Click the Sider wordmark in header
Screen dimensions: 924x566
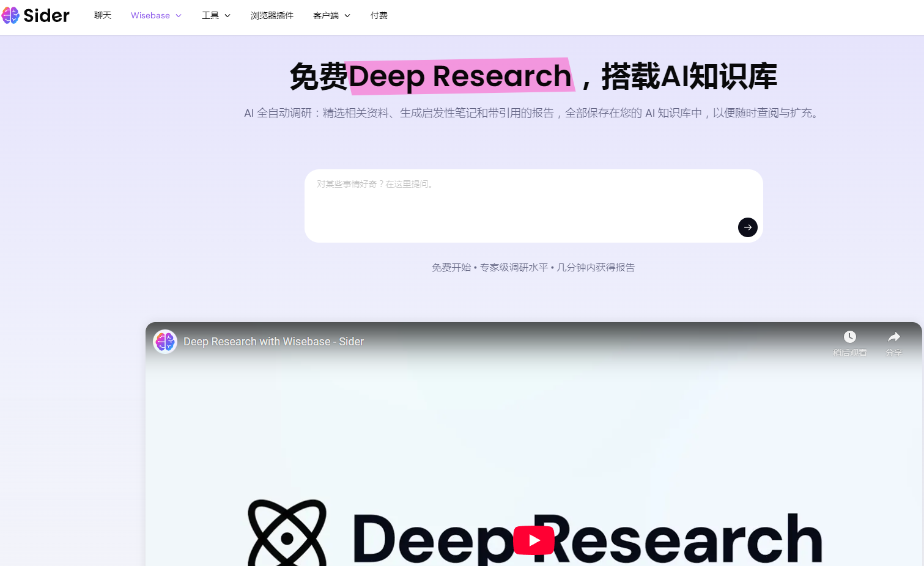coord(46,15)
